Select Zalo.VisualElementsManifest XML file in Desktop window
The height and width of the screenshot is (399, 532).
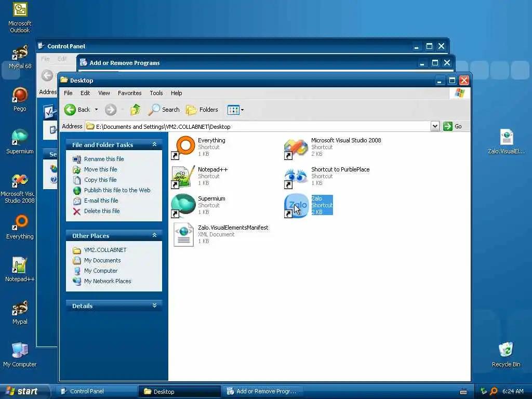(220, 235)
